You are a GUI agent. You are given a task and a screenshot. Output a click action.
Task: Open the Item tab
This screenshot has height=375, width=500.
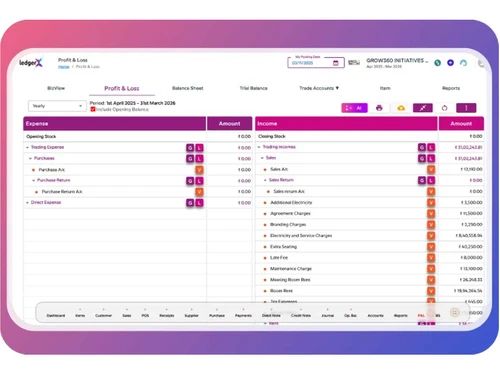pyautogui.click(x=385, y=88)
